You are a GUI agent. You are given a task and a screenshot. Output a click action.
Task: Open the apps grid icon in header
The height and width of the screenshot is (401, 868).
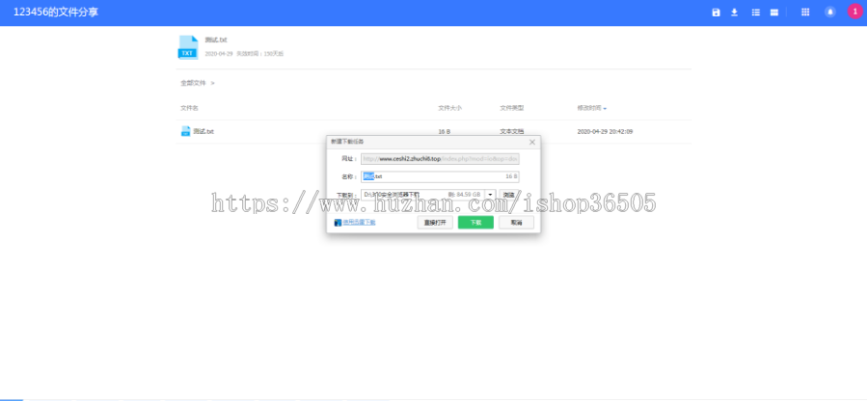[x=805, y=13]
